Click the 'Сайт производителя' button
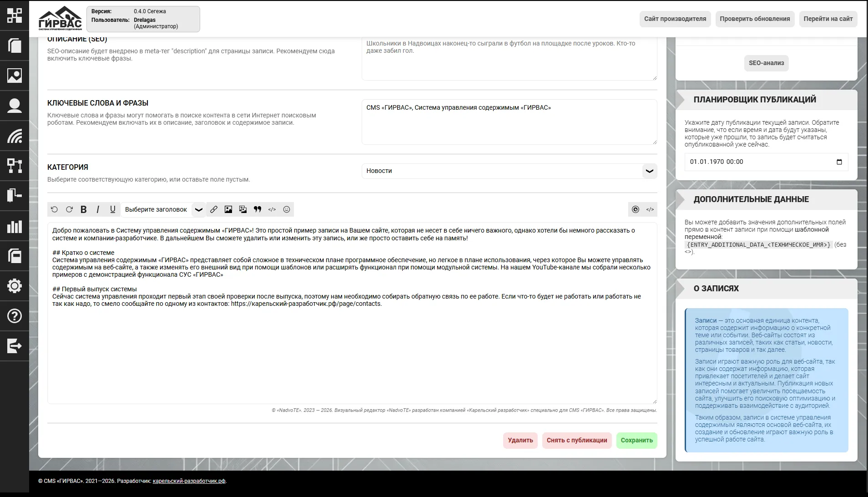The height and width of the screenshot is (497, 868). tap(675, 19)
